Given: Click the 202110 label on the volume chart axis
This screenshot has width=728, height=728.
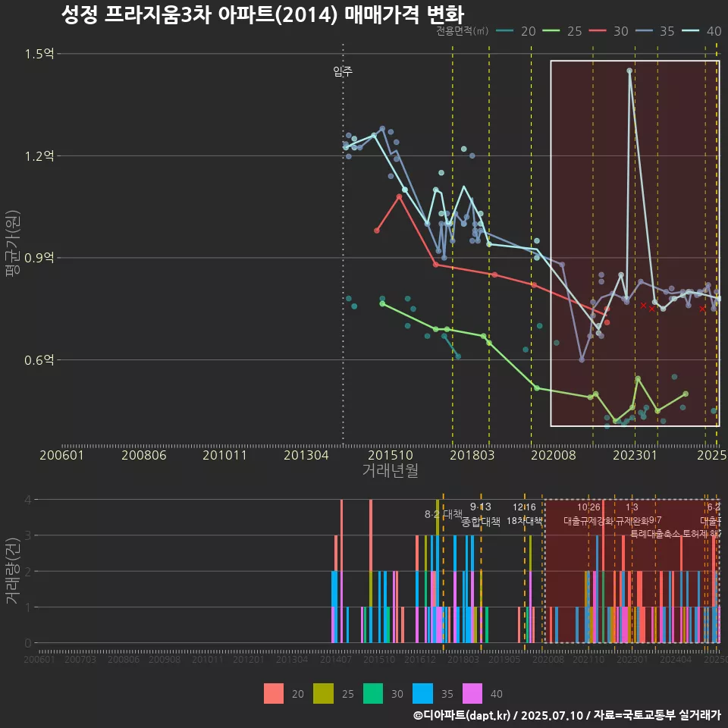Looking at the screenshot, I should pos(588,660).
